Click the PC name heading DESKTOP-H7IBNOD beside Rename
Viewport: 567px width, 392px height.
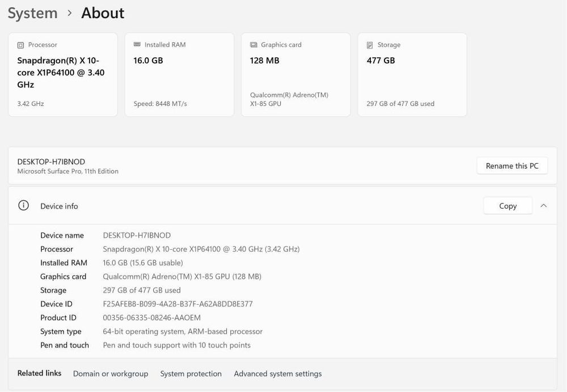[x=51, y=161]
